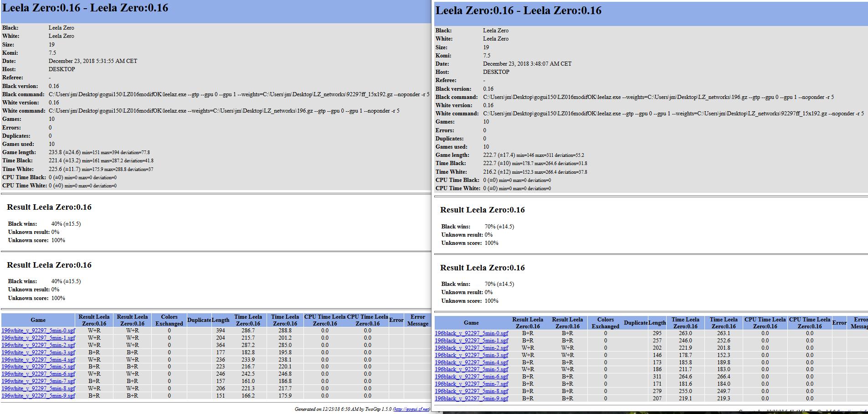This screenshot has height=414, width=868.
Task: Click game length value '235.8 (±24.6)'
Action: [x=64, y=152]
